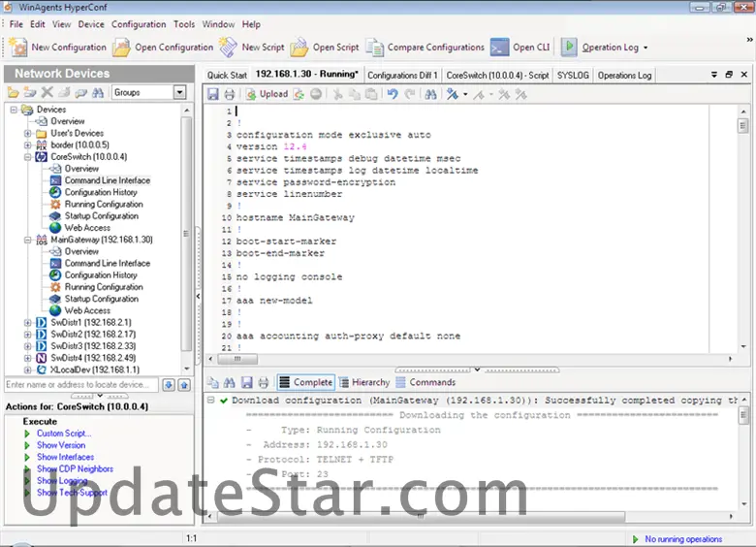The height and width of the screenshot is (547, 756).
Task: Click the New Script toolbar icon
Action: [228, 48]
